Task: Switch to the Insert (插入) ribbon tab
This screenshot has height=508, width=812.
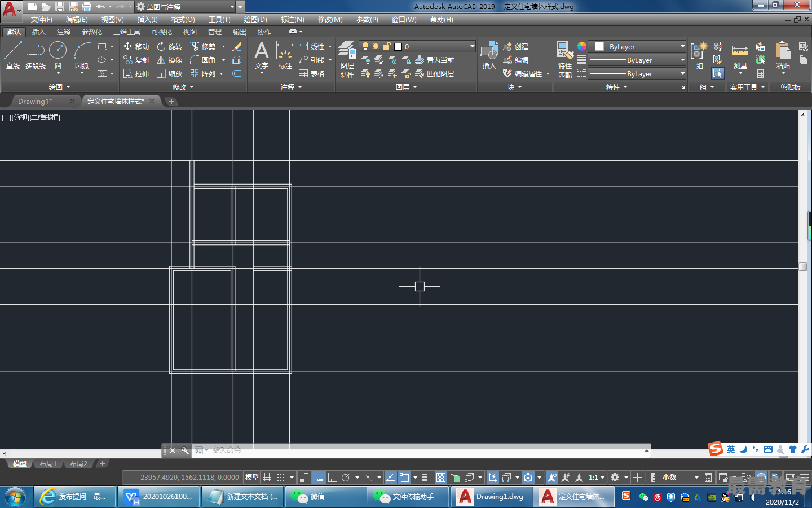Action: 38,32
